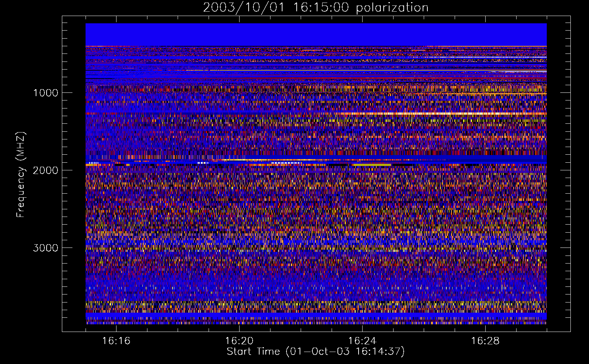Click the solid blue band at top of spectrogram
This screenshot has width=589, height=364.
(316, 35)
